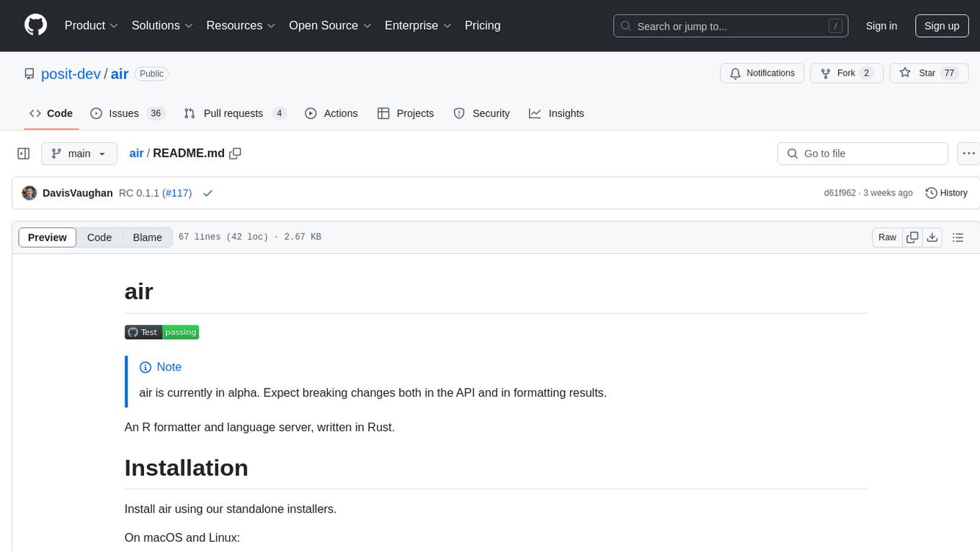Switch to the Issues tab

coord(128,113)
